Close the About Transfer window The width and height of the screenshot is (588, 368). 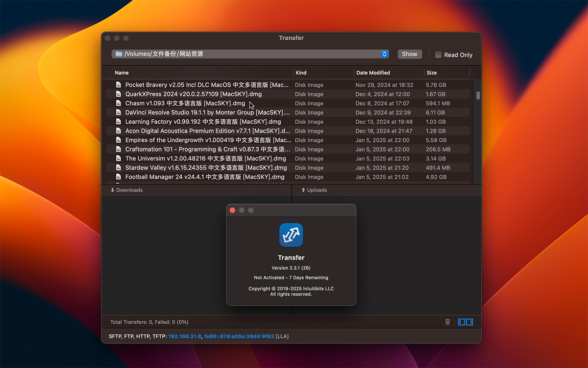coord(232,210)
